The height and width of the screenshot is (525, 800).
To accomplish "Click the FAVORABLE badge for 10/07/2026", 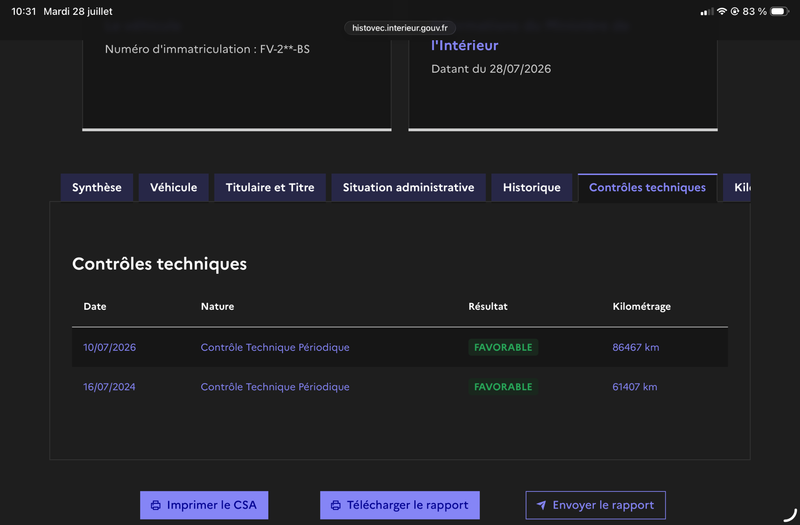I will [x=503, y=347].
